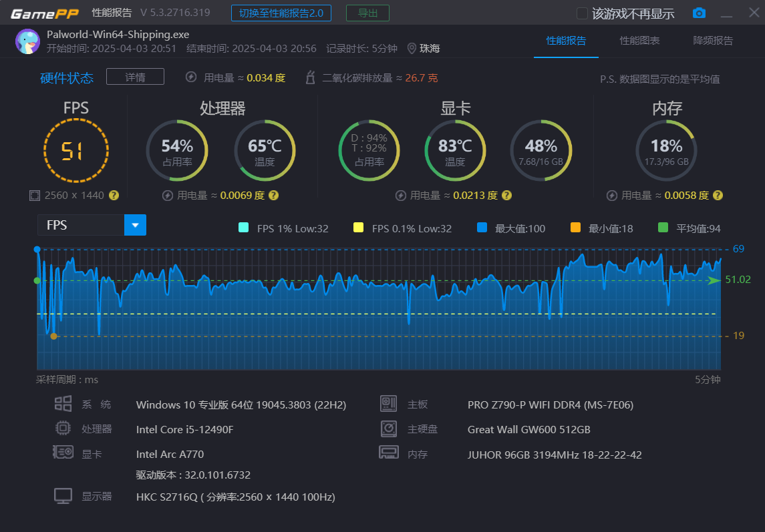Click the Windows system icon
The width and height of the screenshot is (765, 532).
63,404
